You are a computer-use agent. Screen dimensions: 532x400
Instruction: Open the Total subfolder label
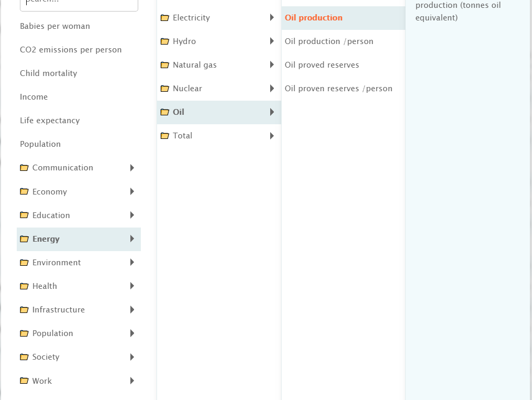tap(182, 136)
